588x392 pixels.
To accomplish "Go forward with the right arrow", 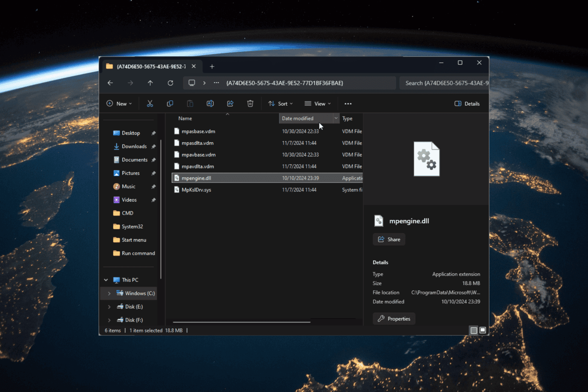I will tap(130, 83).
